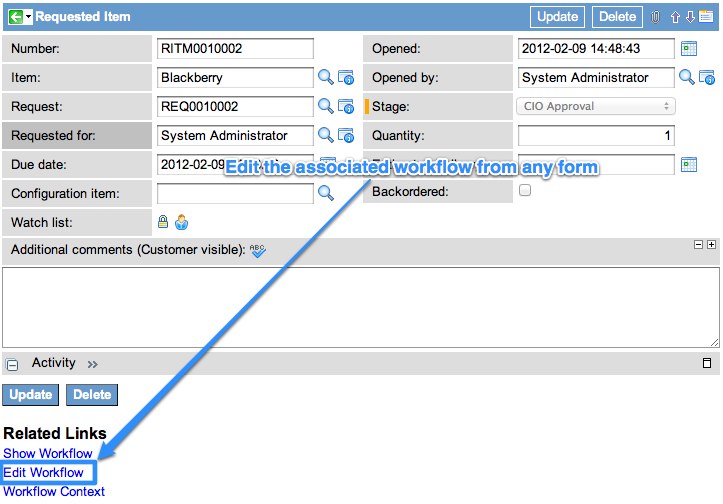
Task: Open the Stage dropdown showing CIO Approval
Action: [596, 106]
